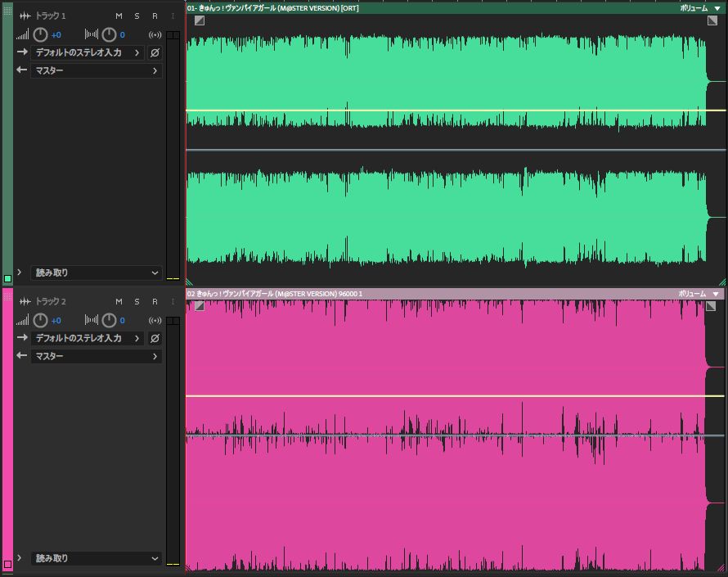Arm Track 1 for recording with R
Viewport: 728px width, 577px height.
[155, 16]
